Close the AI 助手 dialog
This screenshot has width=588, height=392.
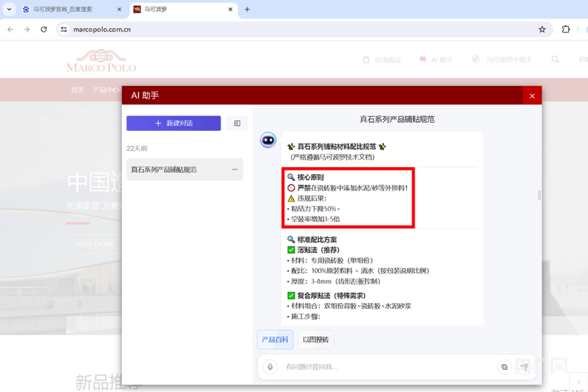[x=532, y=96]
